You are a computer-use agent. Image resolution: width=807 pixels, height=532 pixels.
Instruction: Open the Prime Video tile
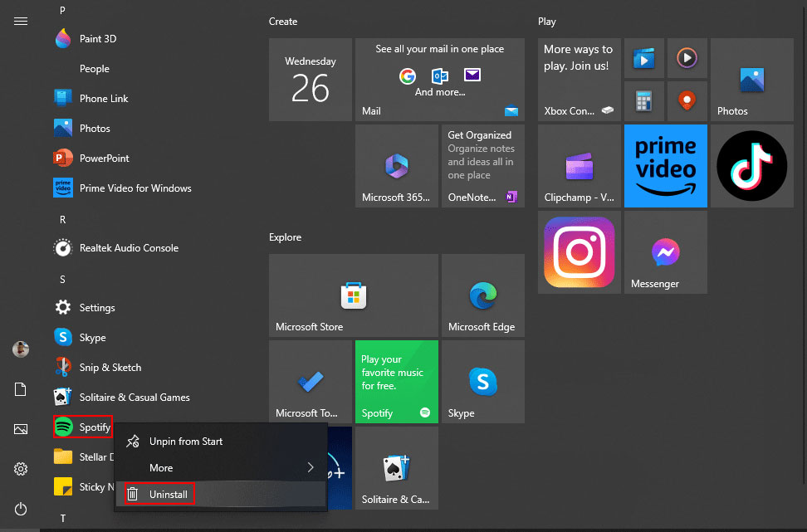click(x=666, y=166)
